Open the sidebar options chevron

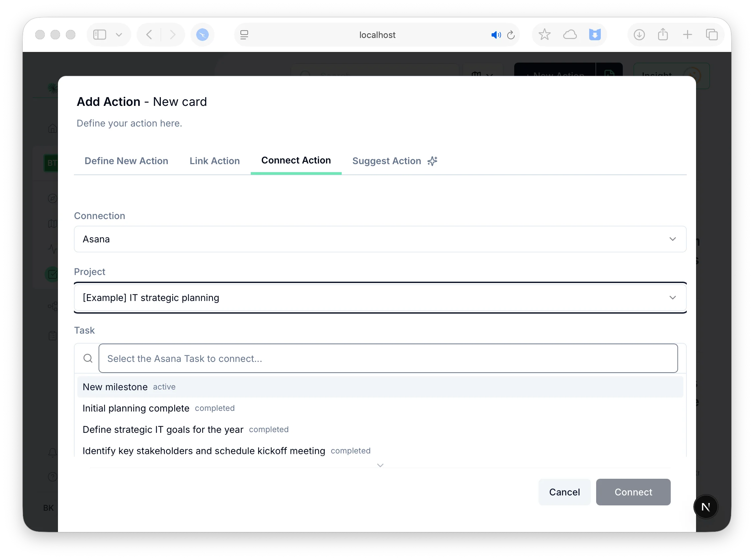[x=119, y=35]
